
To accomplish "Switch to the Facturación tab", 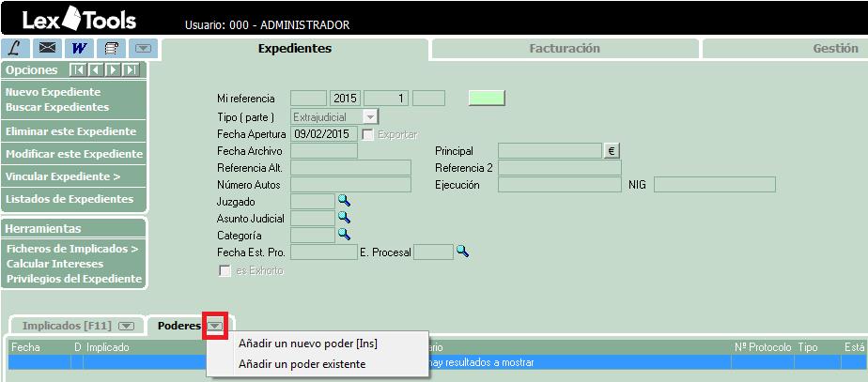I will pos(564,49).
